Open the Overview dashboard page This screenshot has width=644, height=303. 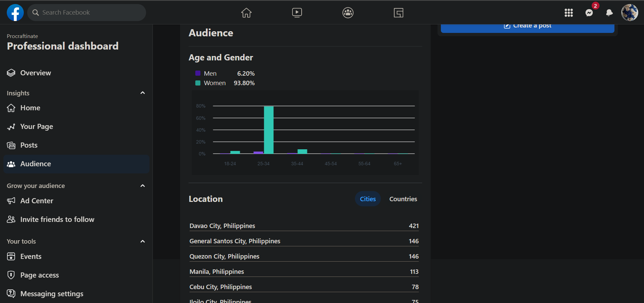(35, 73)
